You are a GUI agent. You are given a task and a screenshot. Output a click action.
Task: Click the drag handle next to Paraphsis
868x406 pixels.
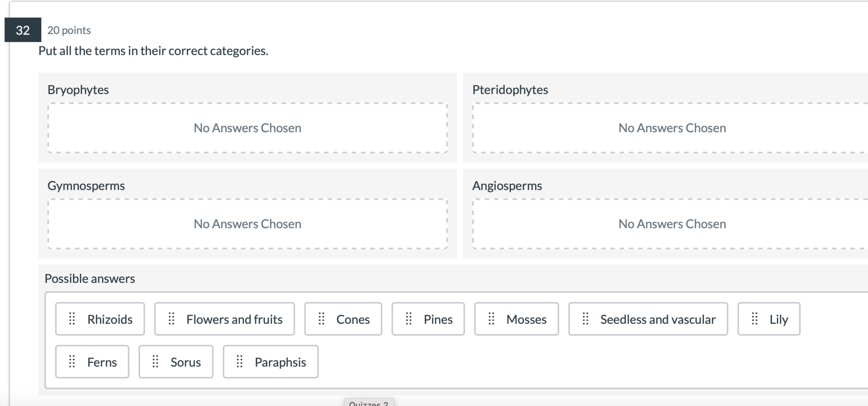coord(239,362)
